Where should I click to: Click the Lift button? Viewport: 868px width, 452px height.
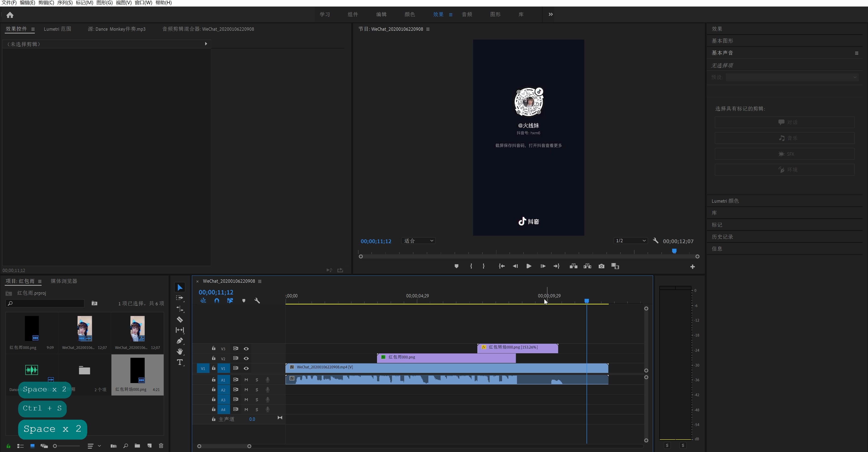tap(573, 266)
